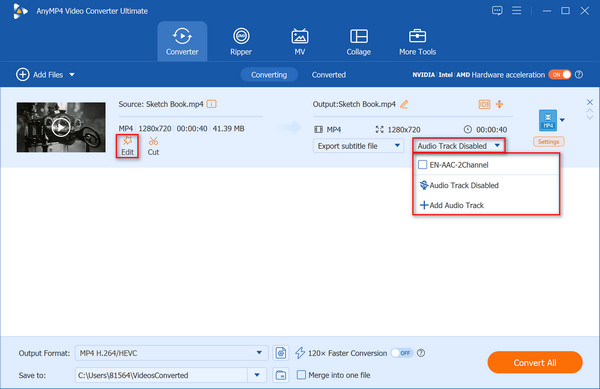Click the output resolution 1280x720
The height and width of the screenshot is (389, 600).
point(404,130)
